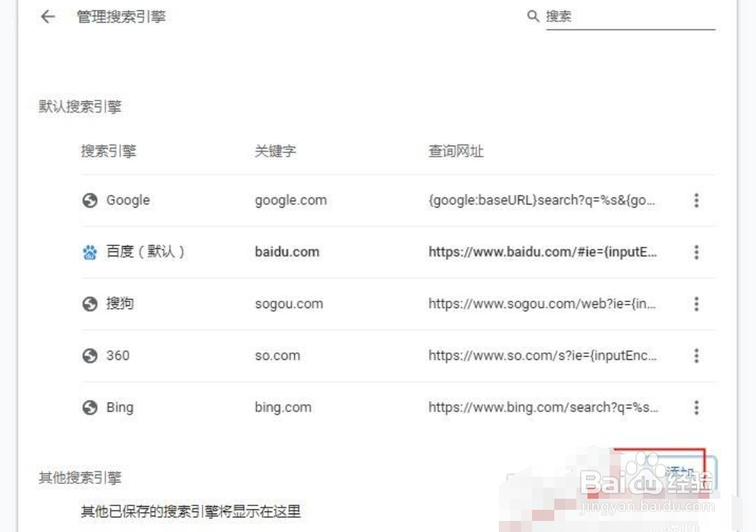Open more actions menu for 百度 row

click(696, 252)
